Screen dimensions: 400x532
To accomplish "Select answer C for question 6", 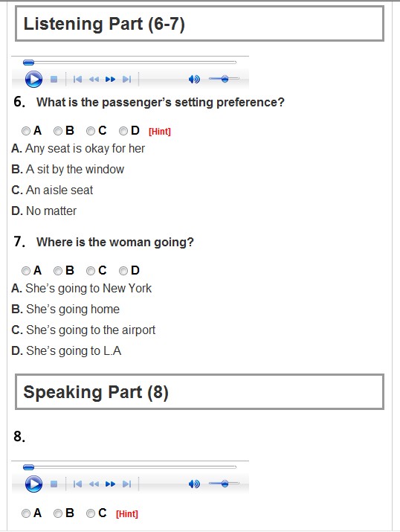I will [x=91, y=131].
